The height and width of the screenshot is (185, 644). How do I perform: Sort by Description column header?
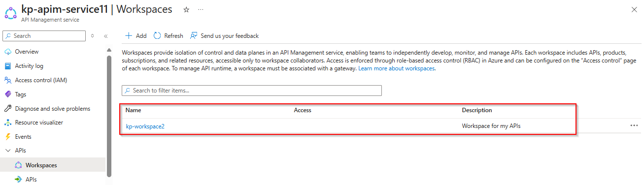coord(476,110)
